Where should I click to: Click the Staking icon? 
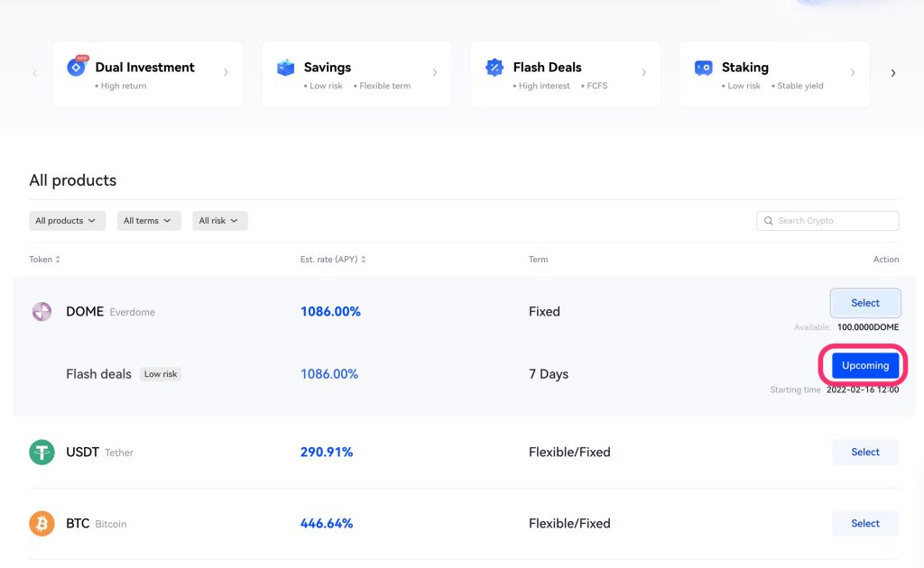[704, 68]
